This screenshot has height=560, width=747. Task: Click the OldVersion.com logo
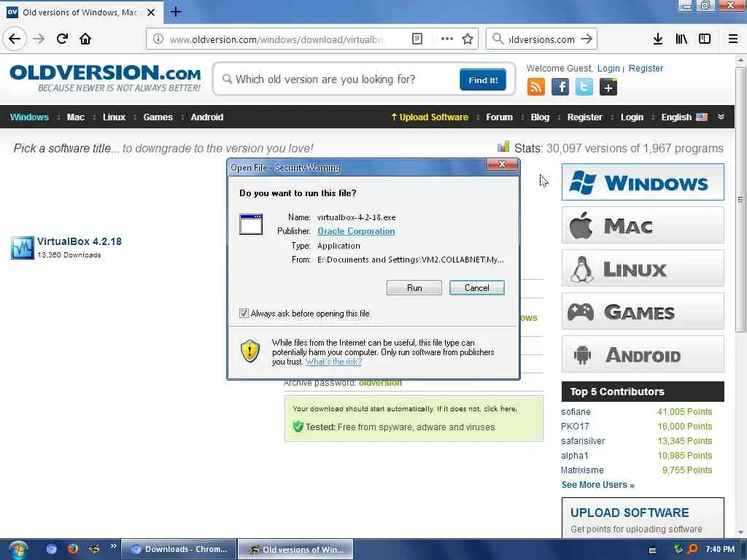[x=105, y=78]
